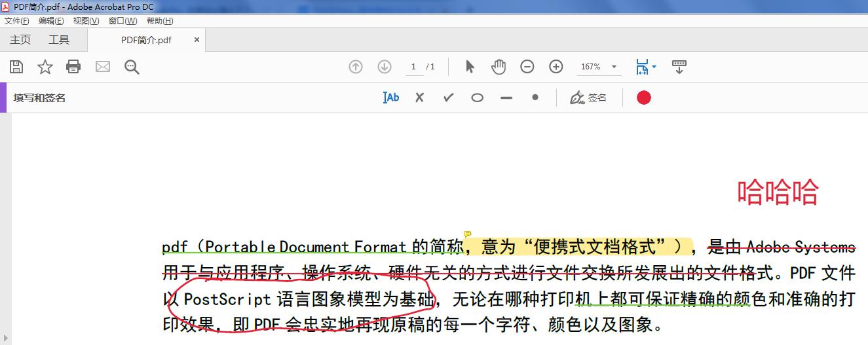The height and width of the screenshot is (345, 868).
Task: Zoom out with minus button
Action: [527, 67]
